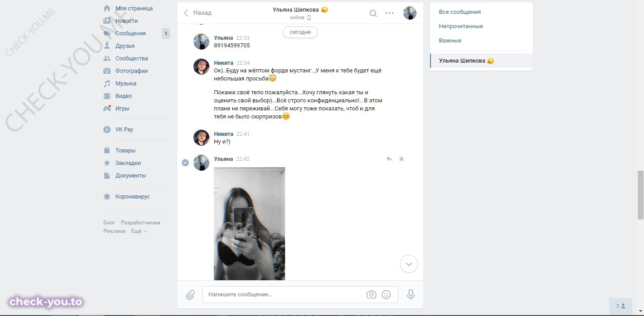Click the Видео film icon

[x=107, y=96]
